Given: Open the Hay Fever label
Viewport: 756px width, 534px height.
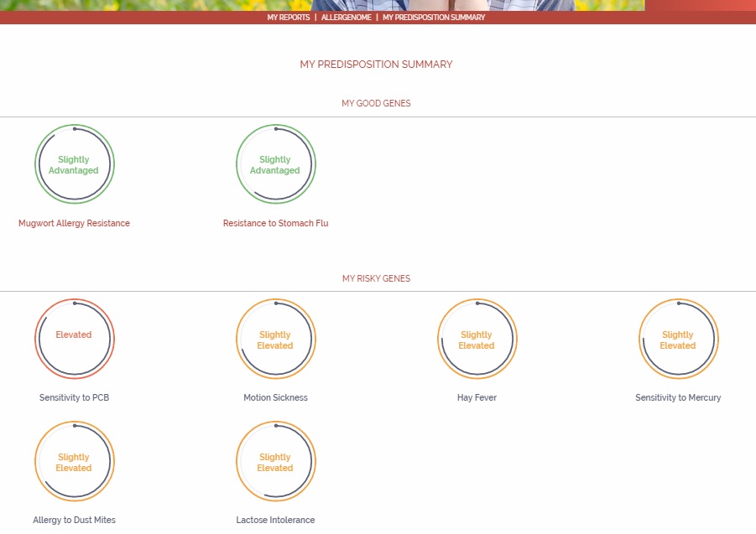Looking at the screenshot, I should tap(477, 397).
